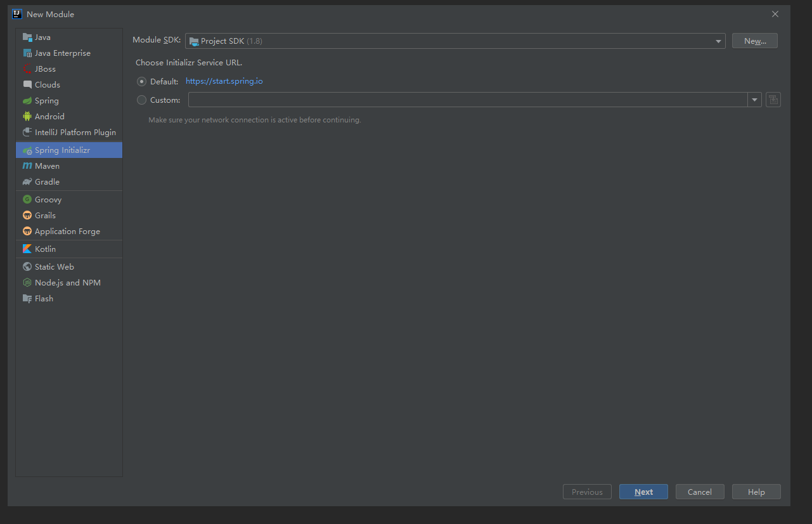This screenshot has height=524, width=812.
Task: Choose the Gradle module type
Action: [x=69, y=182]
